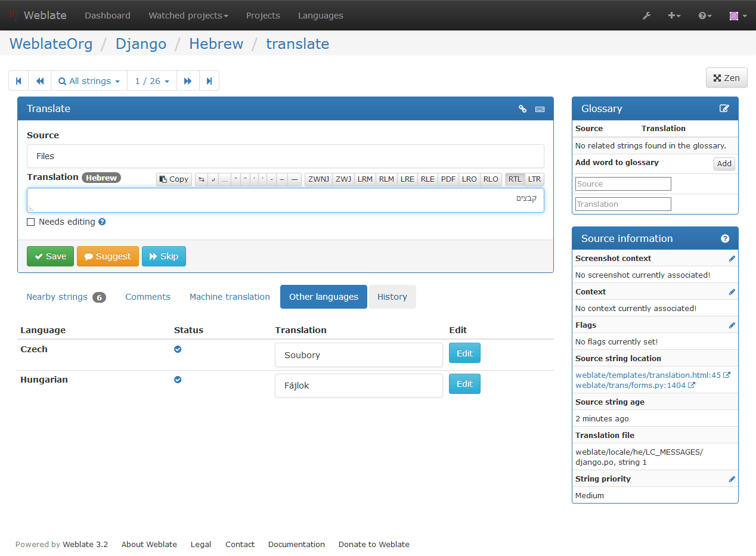
Task: Open the Comments tab
Action: coord(148,297)
